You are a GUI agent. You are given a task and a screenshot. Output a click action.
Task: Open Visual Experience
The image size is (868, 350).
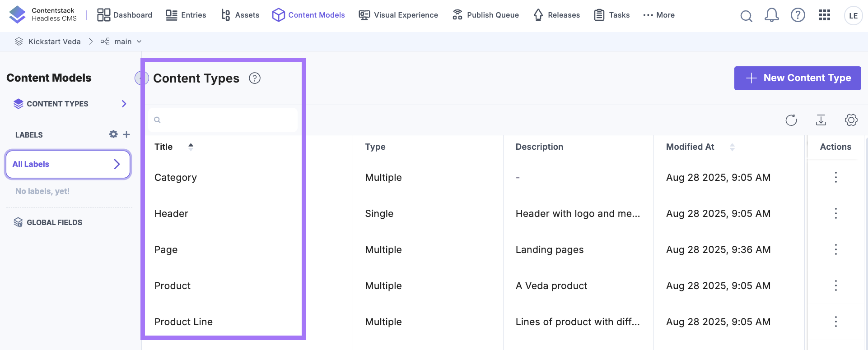click(x=398, y=15)
